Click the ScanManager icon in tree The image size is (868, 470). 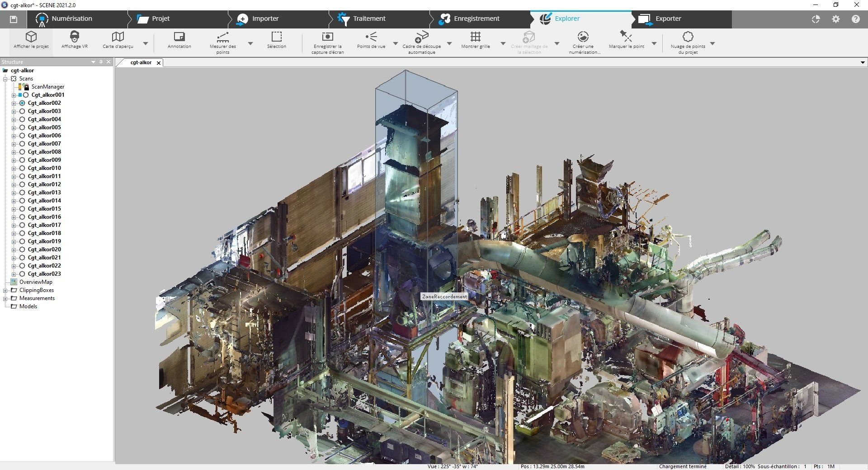coord(24,87)
